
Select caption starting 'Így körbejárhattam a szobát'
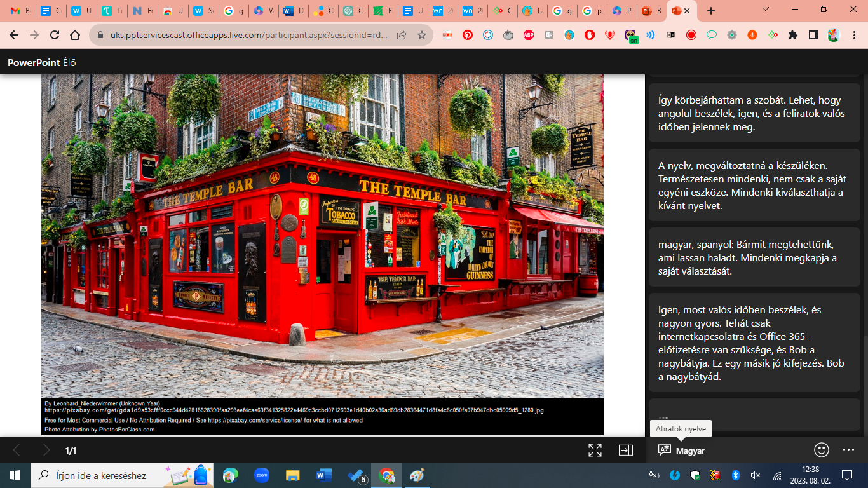click(x=754, y=114)
